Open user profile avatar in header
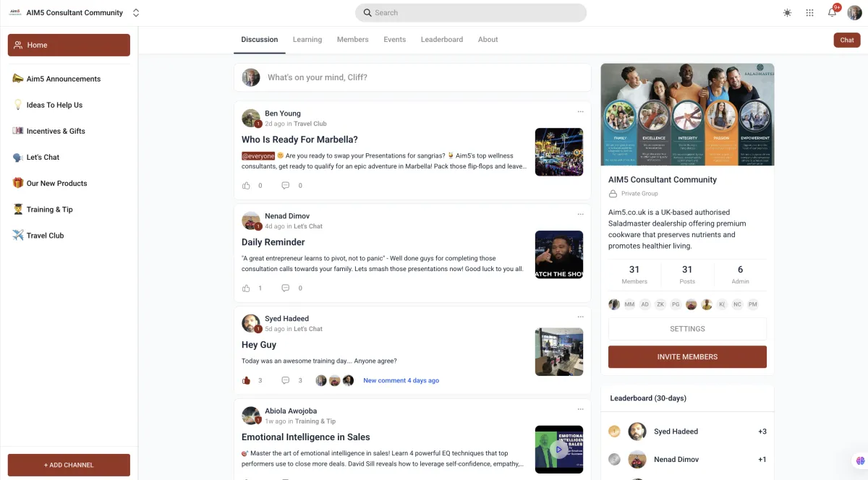 854,12
